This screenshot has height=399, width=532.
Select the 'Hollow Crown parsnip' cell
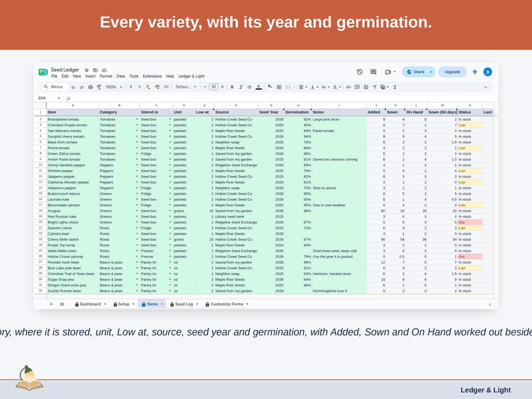(x=72, y=256)
